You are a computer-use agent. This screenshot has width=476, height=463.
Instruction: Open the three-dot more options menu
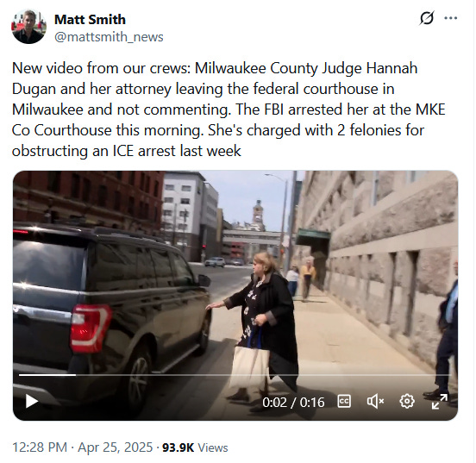point(450,18)
